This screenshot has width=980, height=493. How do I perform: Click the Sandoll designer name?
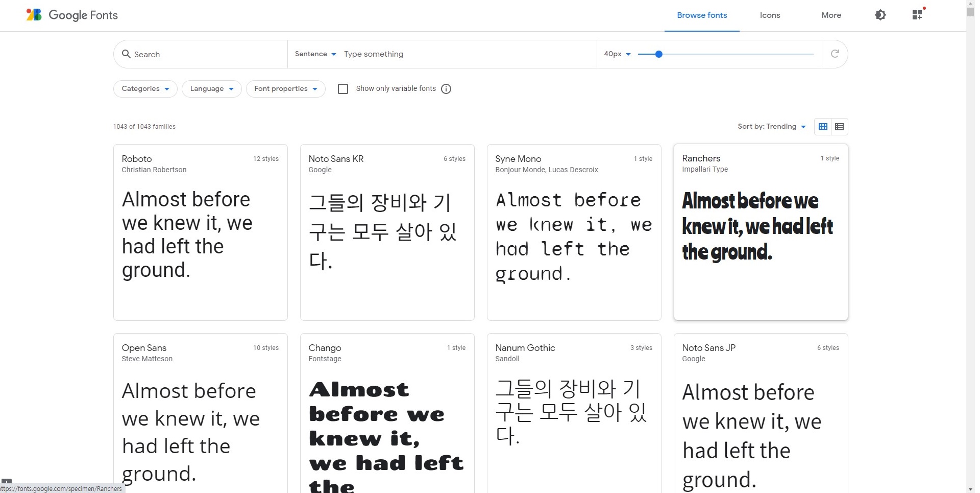tap(507, 359)
